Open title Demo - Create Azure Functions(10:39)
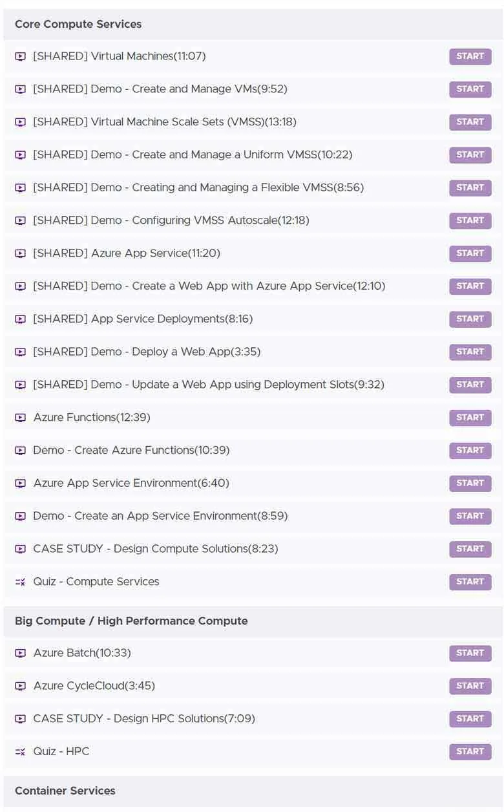 131,451
